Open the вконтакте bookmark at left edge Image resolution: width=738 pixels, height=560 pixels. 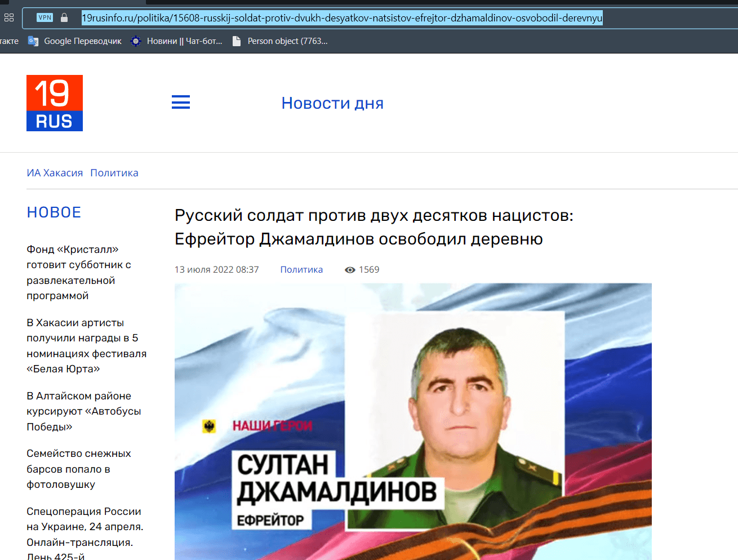[10, 41]
